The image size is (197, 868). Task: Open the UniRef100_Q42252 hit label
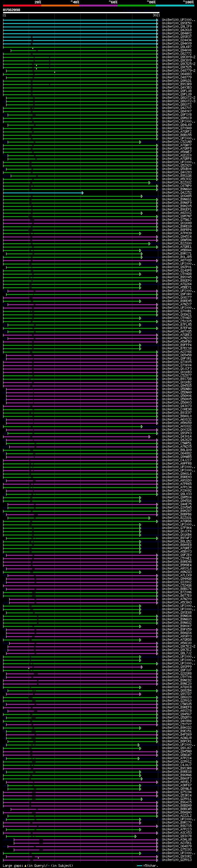(x=177, y=193)
